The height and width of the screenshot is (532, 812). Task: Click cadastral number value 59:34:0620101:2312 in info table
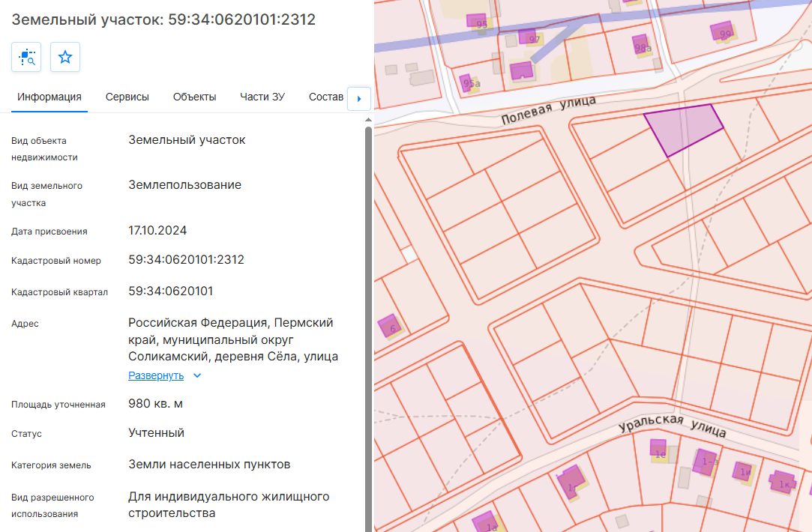click(x=187, y=260)
